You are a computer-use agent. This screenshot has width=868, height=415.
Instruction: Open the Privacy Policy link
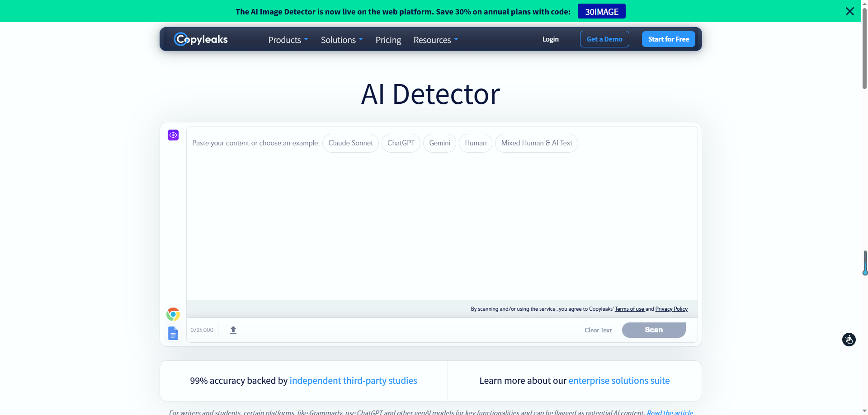(671, 309)
